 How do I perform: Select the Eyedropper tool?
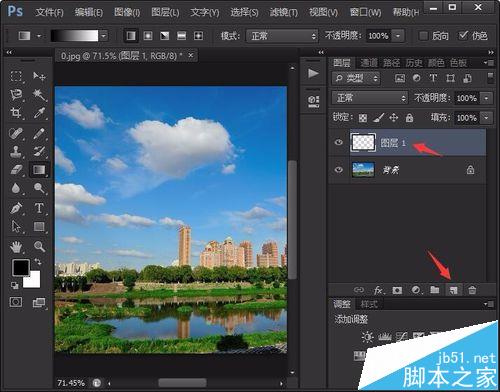click(39, 113)
